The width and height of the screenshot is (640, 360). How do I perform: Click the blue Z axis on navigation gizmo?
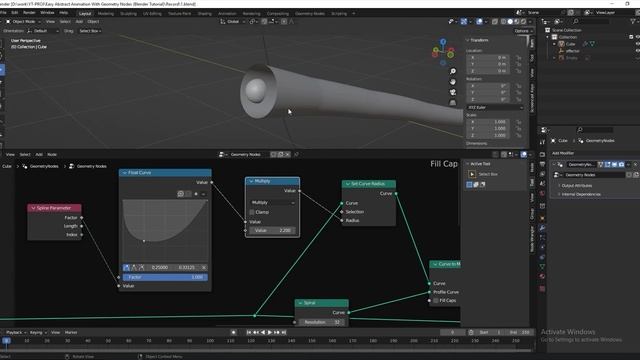coord(443,41)
